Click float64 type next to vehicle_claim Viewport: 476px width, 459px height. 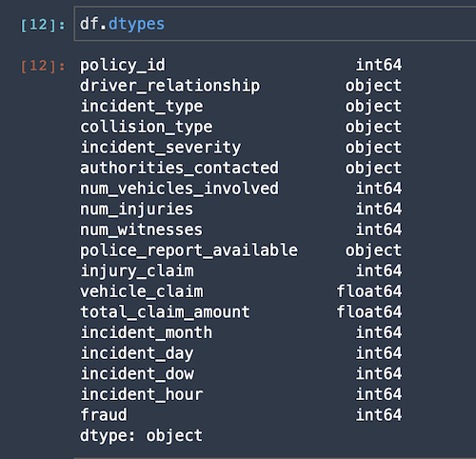pyautogui.click(x=369, y=291)
